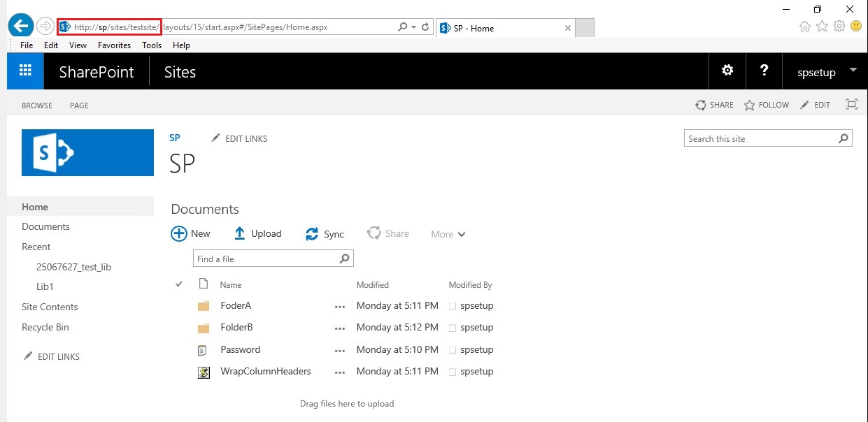
Task: Open ellipsis menu for FolderB
Action: pyautogui.click(x=340, y=328)
